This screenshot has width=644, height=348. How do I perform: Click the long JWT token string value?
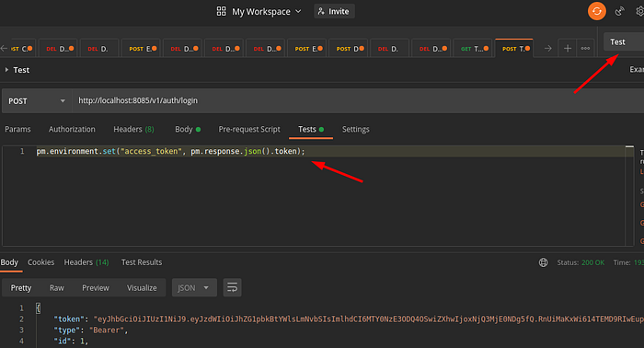coord(368,319)
